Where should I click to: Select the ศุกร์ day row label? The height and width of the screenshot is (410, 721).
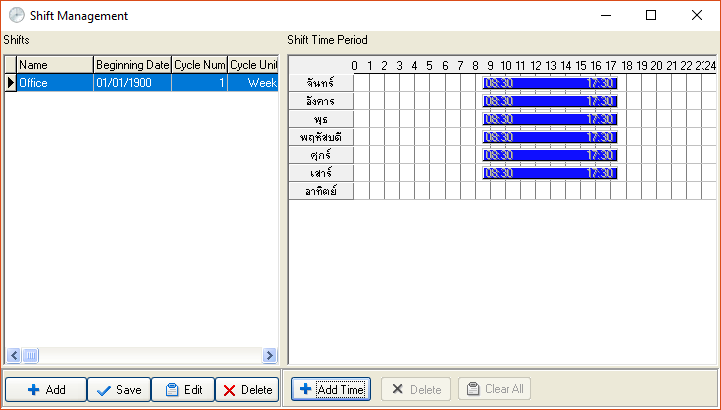pyautogui.click(x=321, y=155)
